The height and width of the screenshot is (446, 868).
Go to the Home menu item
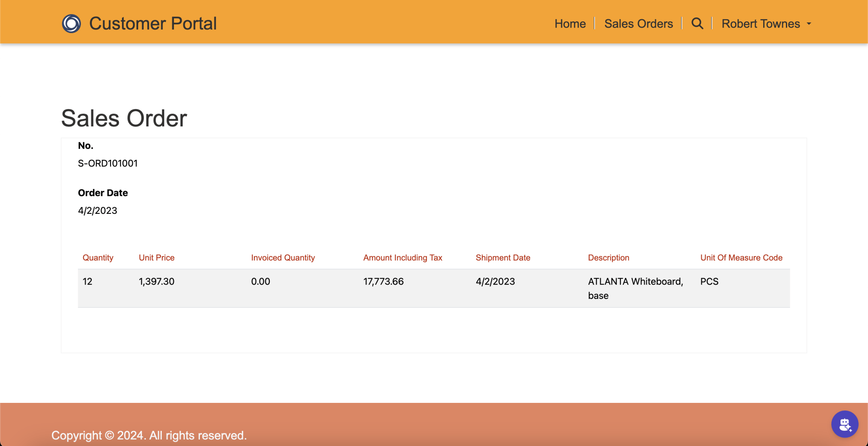coord(570,24)
